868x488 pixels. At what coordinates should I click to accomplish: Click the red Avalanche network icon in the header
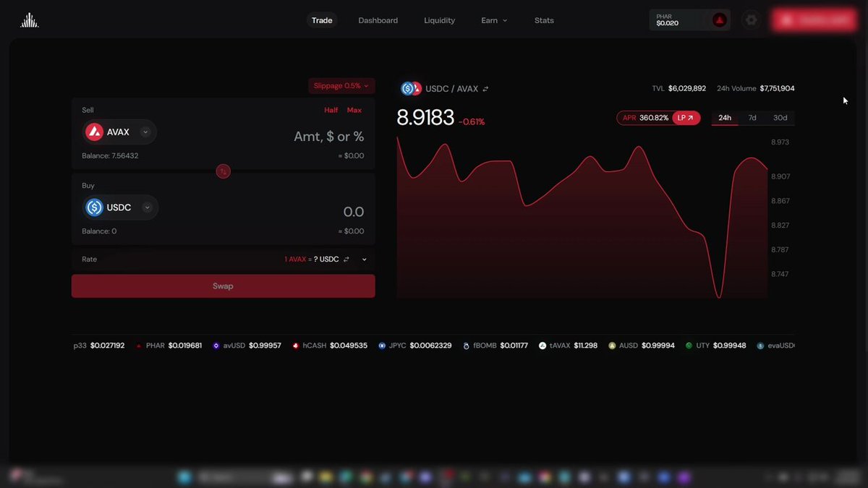click(719, 20)
